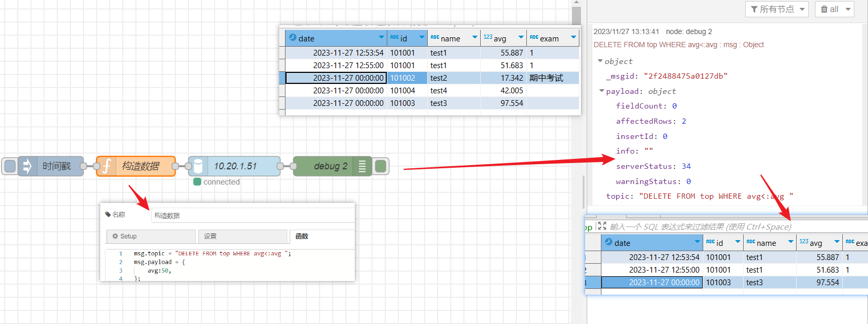The height and width of the screenshot is (324, 868).
Task: Select the 时间戳 inject node arrow icon
Action: point(27,166)
